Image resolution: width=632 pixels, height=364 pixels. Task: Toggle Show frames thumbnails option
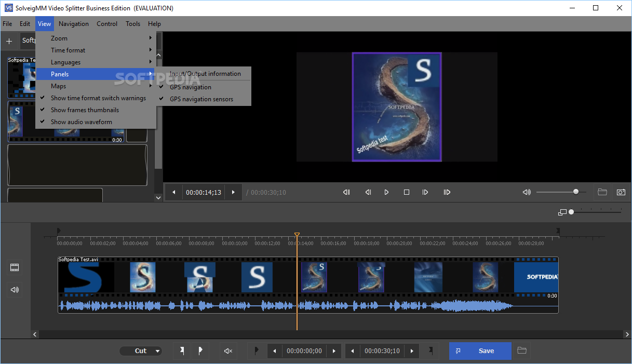coord(96,110)
